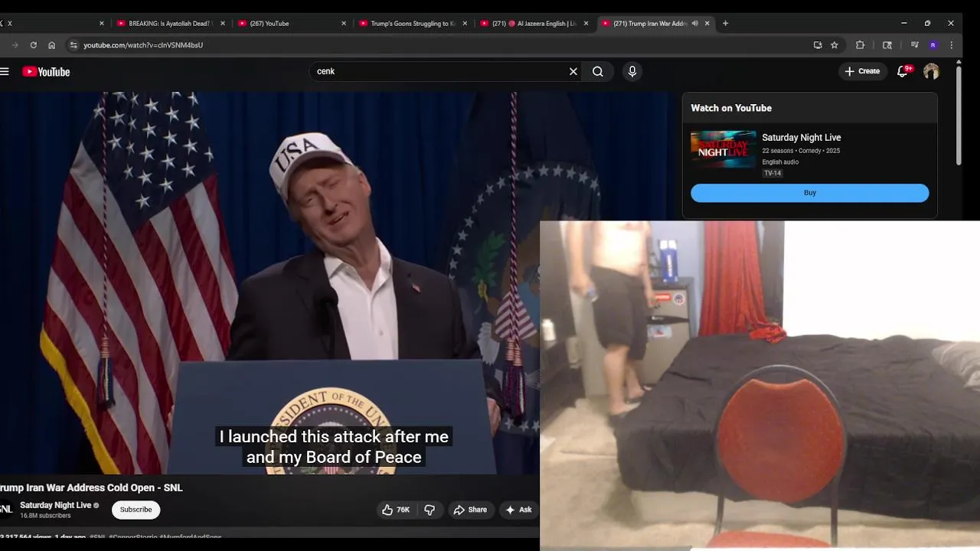Close the (267) YouTube tab
This screenshot has width=980, height=551.
click(344, 24)
